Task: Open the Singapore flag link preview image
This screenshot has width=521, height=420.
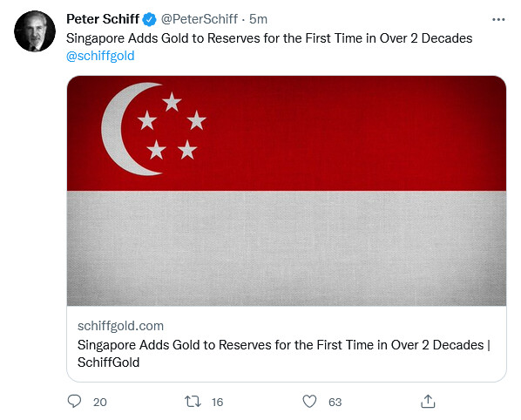Action: (x=287, y=191)
